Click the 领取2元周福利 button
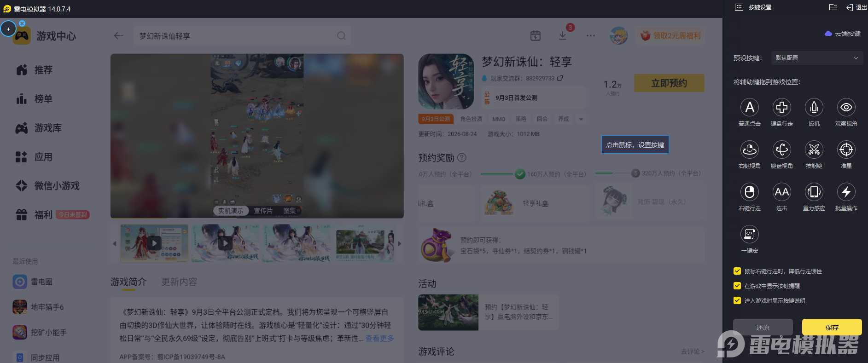868x363 pixels. coord(671,35)
